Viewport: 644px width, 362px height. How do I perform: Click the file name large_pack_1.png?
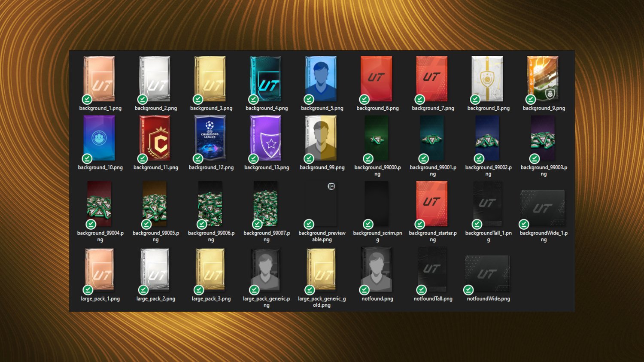click(100, 299)
